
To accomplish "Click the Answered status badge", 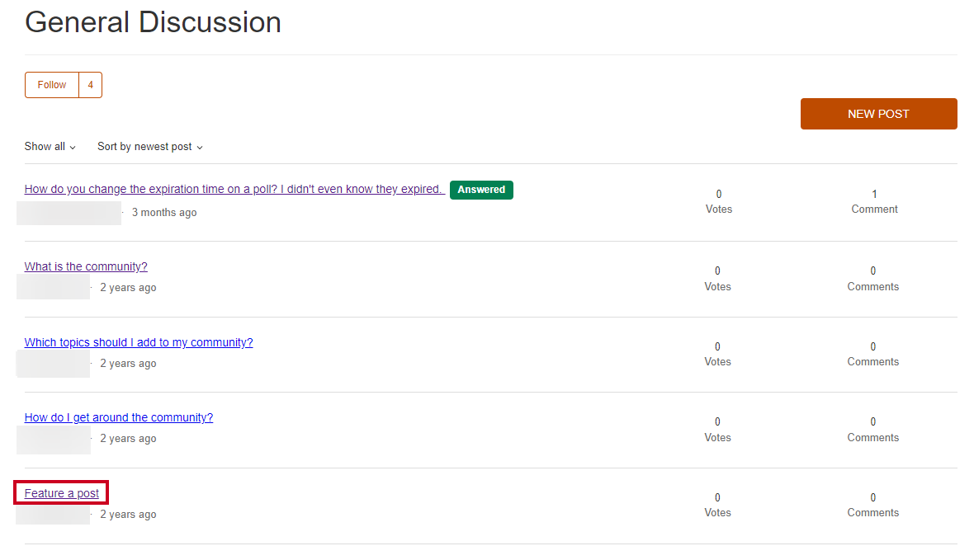I will tap(481, 190).
